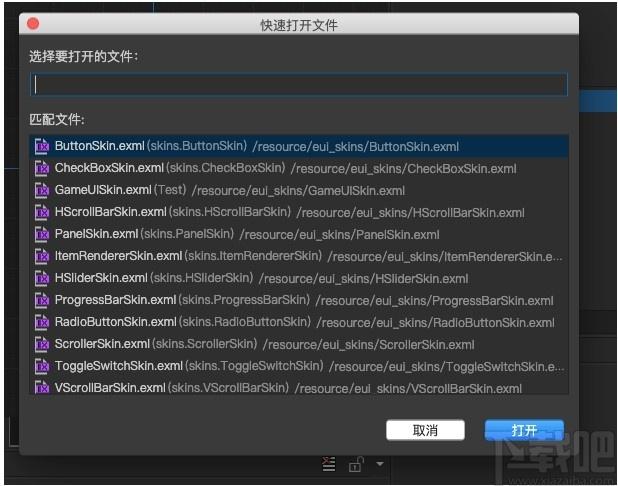Pick the ProgressBarSkin.exml entry
Image resolution: width=618 pixels, height=486 pixels.
click(x=299, y=301)
